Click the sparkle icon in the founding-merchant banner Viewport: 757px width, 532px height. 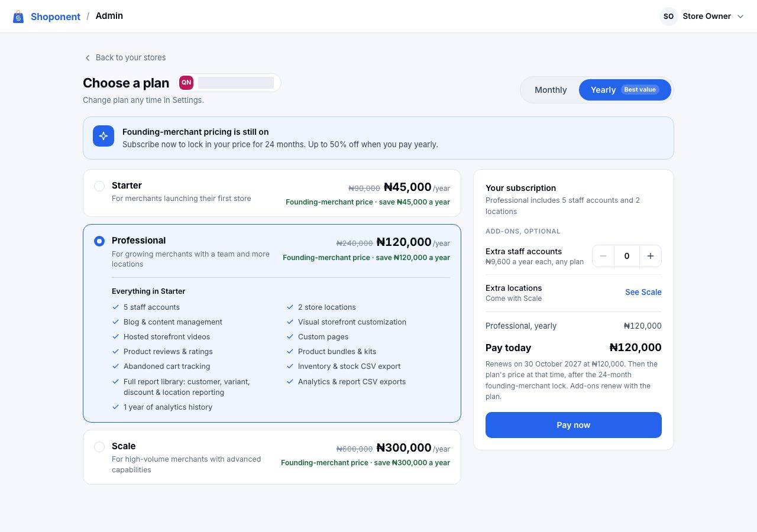pyautogui.click(x=103, y=136)
